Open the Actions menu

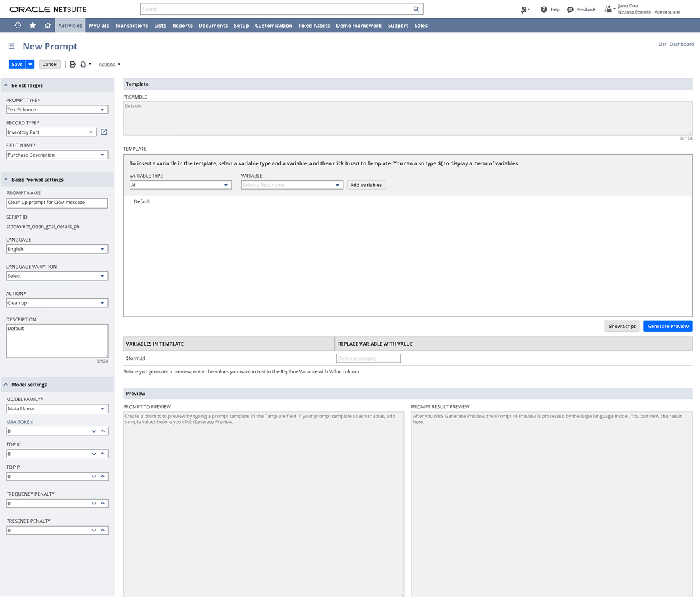tap(109, 65)
